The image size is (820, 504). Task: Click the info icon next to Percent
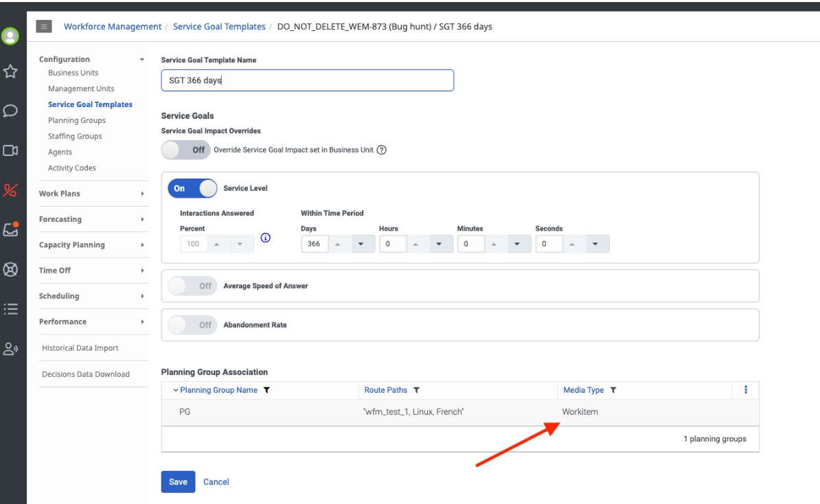point(266,238)
